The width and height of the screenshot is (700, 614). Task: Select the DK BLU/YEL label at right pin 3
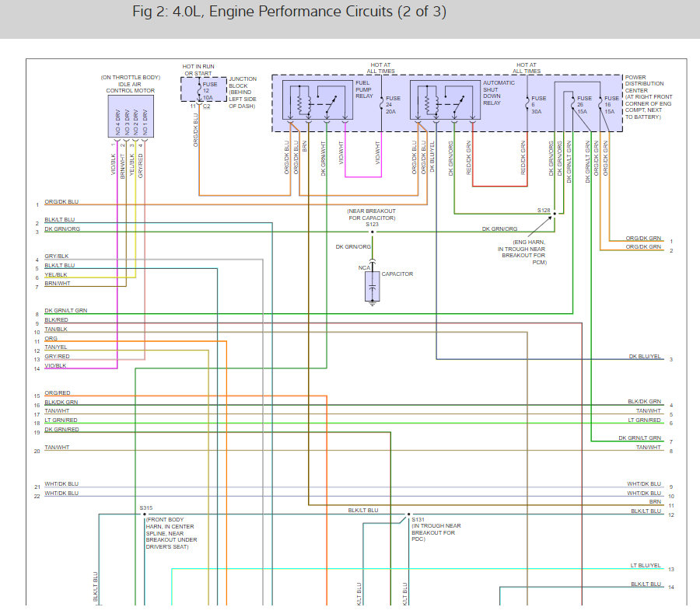pyautogui.click(x=645, y=357)
